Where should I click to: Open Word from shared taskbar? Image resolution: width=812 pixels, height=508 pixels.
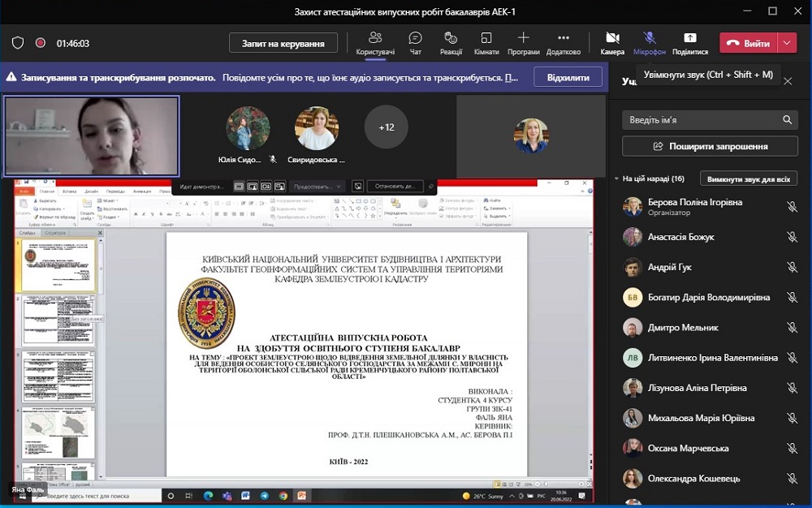(245, 496)
